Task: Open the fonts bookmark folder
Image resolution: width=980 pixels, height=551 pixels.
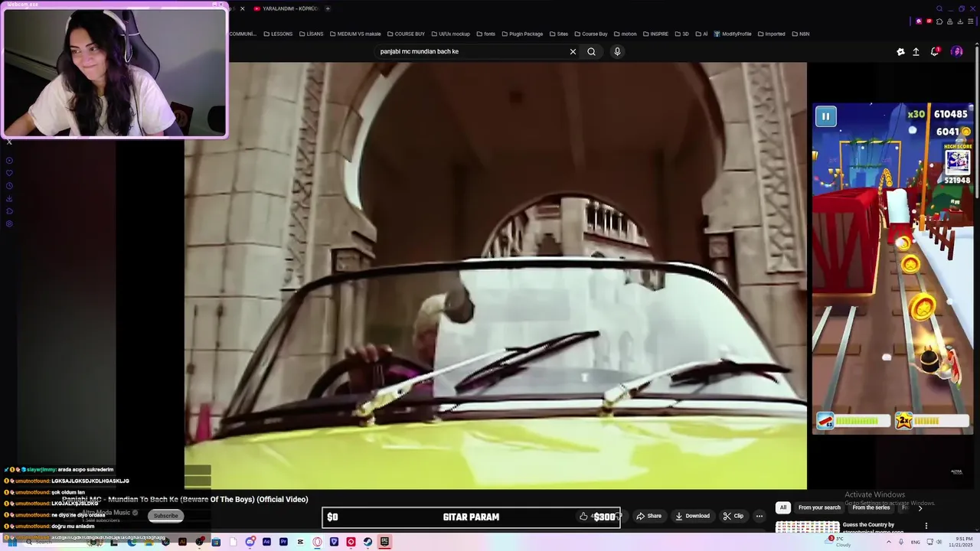Action: [485, 34]
